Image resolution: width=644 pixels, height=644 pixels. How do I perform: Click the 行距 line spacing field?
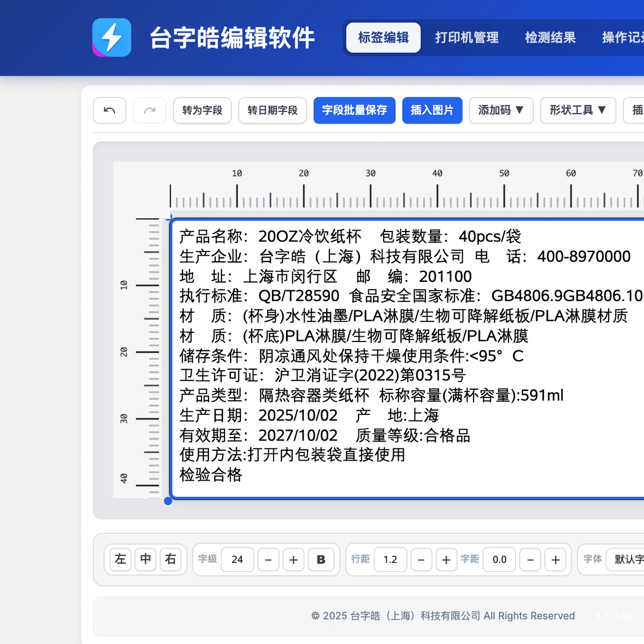(390, 559)
